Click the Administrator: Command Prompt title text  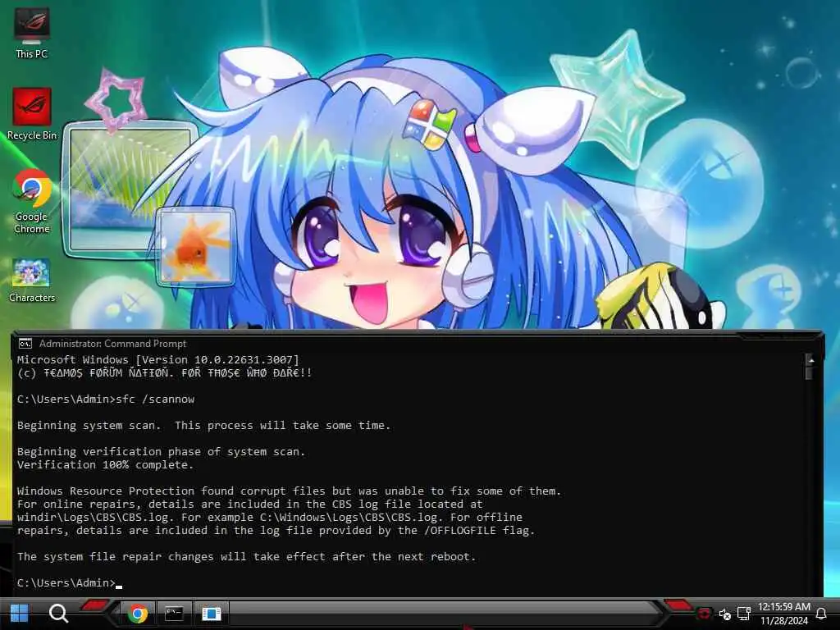click(x=112, y=344)
